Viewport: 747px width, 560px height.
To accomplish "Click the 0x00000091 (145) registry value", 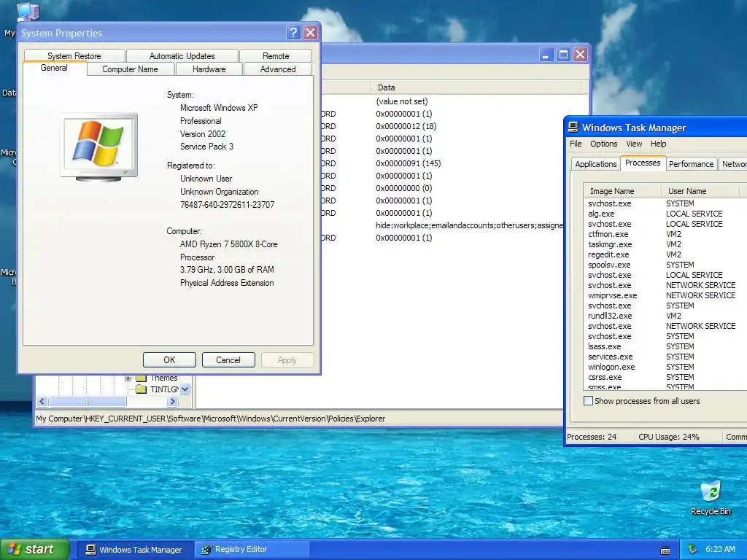I will [x=409, y=163].
